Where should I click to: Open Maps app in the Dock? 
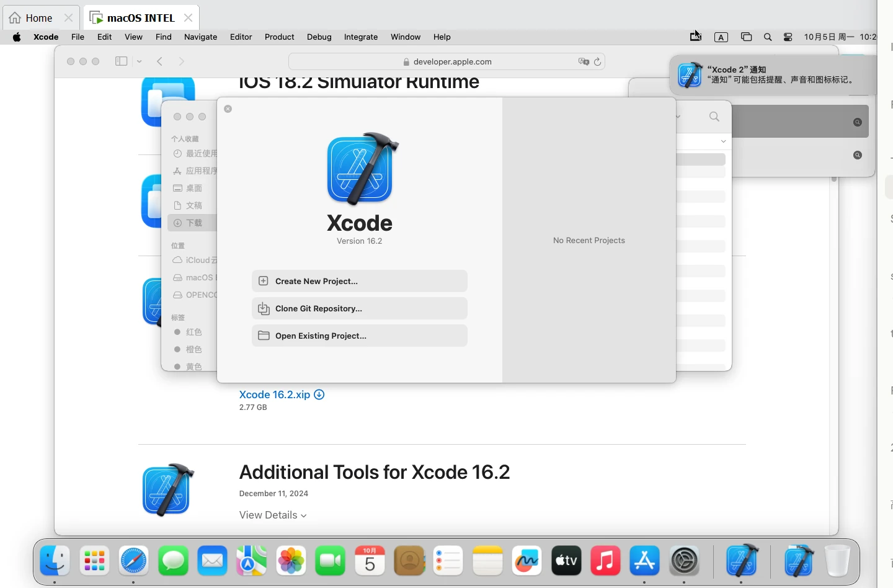tap(252, 561)
